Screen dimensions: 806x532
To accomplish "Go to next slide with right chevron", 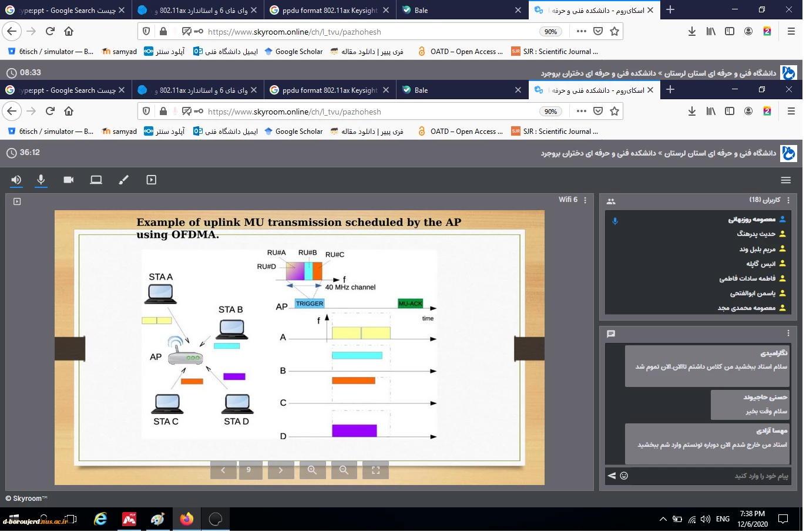I will pyautogui.click(x=281, y=470).
